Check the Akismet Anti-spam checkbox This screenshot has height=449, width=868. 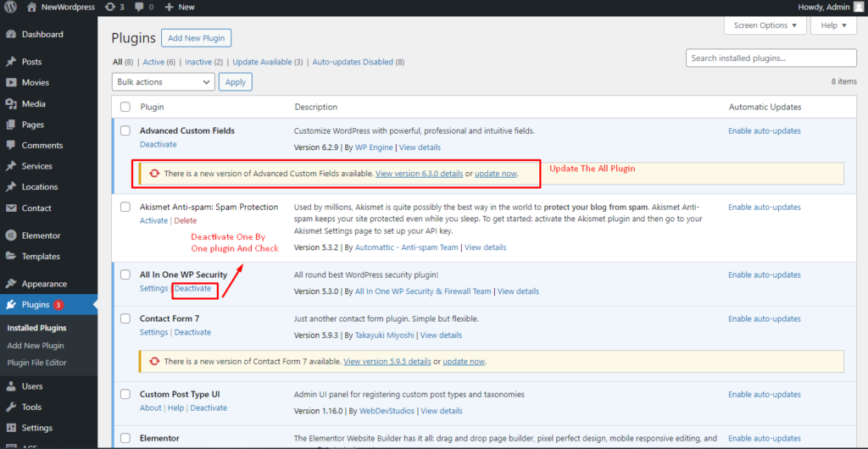tap(125, 207)
